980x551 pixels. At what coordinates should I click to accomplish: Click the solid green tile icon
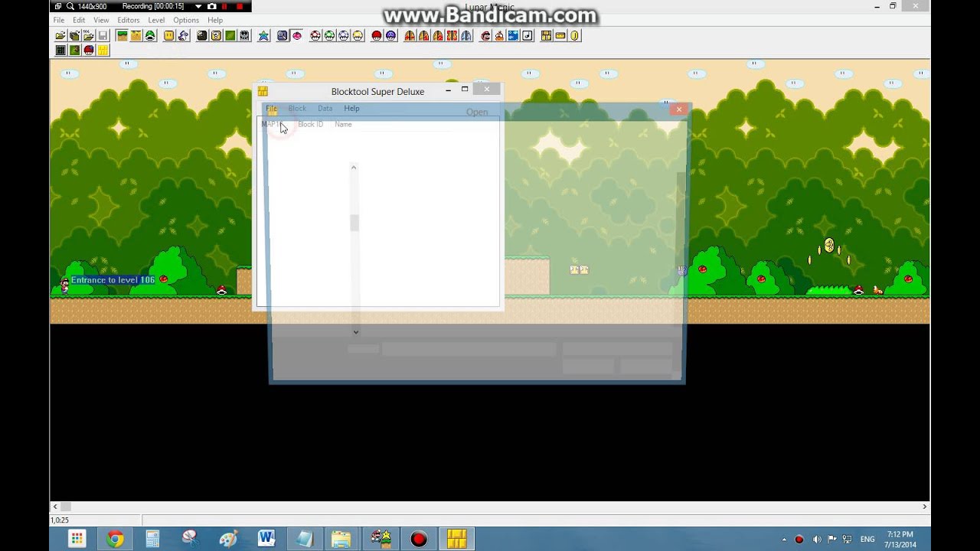(x=230, y=35)
